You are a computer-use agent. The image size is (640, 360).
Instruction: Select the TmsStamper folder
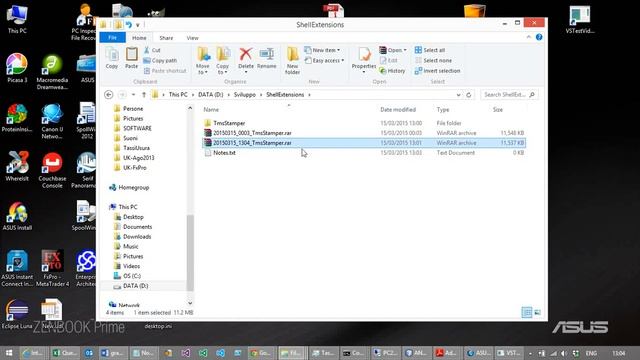[x=229, y=123]
